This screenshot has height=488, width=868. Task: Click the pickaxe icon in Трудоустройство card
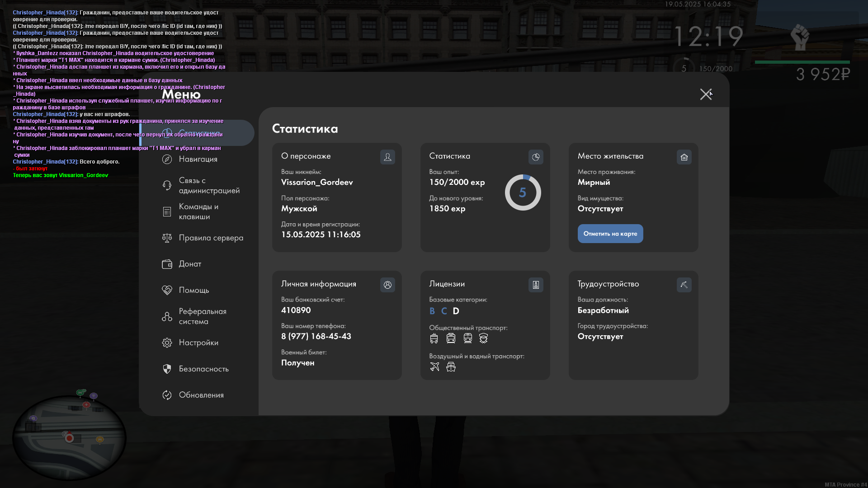[684, 285]
